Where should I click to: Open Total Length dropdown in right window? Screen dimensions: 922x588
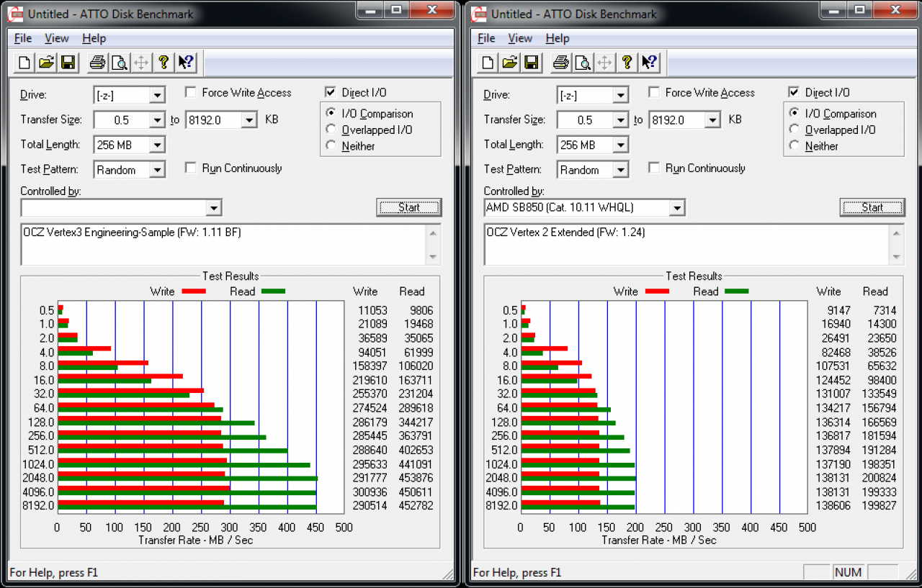620,145
